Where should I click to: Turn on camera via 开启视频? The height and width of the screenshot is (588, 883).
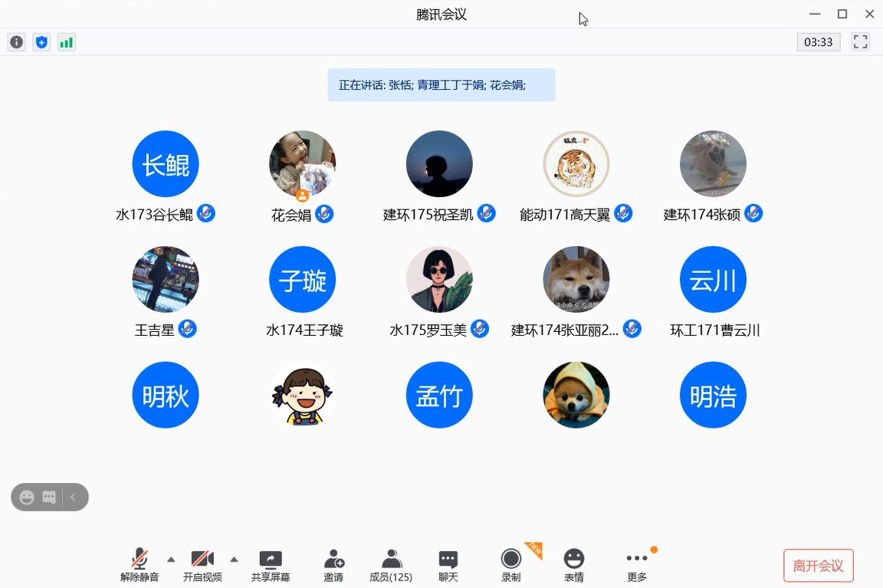point(202,565)
